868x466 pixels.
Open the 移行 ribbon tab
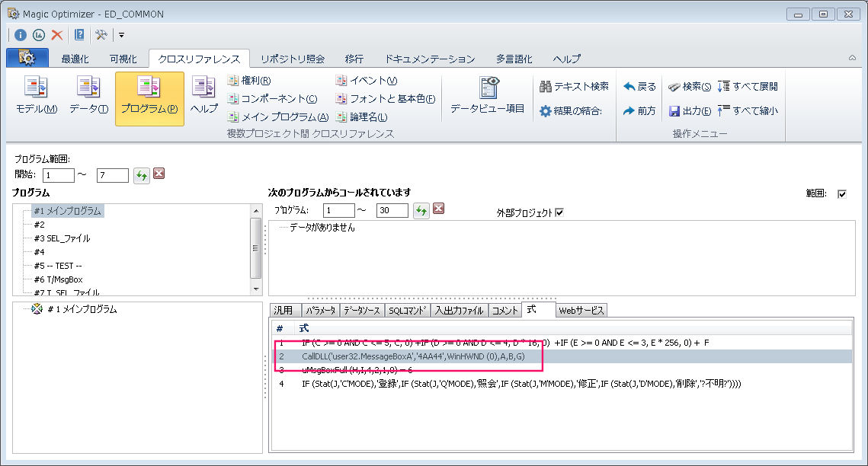(354, 59)
